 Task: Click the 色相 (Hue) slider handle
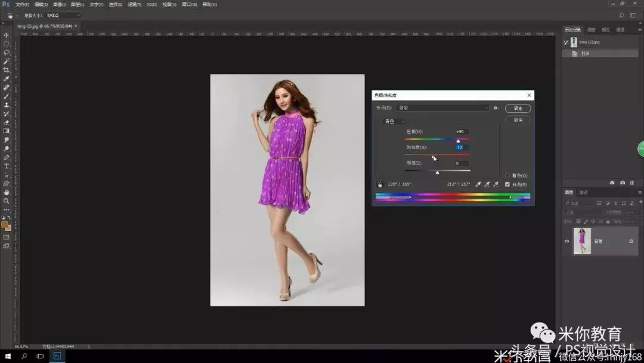click(x=458, y=141)
